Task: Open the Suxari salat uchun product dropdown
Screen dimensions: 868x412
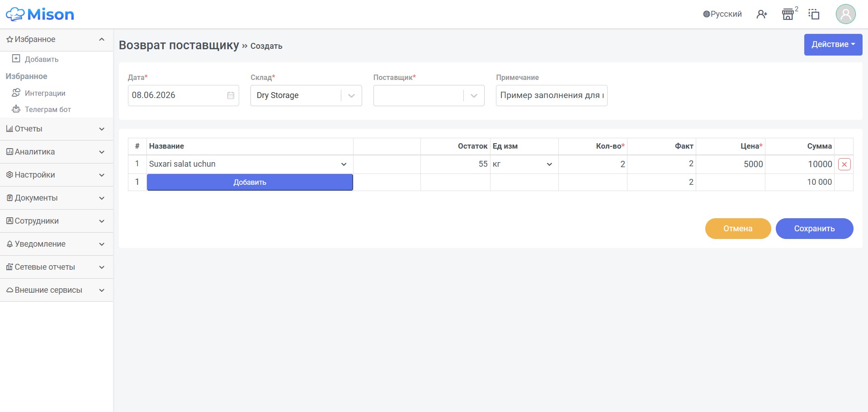Action: (x=250, y=164)
